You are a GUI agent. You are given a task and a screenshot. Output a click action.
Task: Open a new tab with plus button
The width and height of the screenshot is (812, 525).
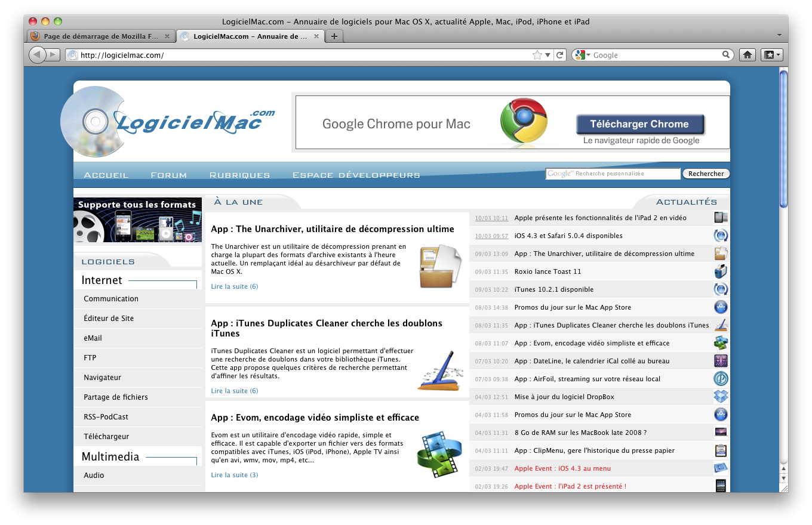(334, 36)
